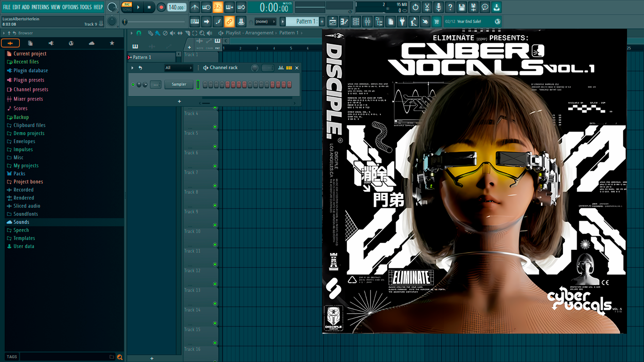Viewport: 644px width, 362px height.
Task: Toggle the overdub recording icon
Action: point(230,7)
